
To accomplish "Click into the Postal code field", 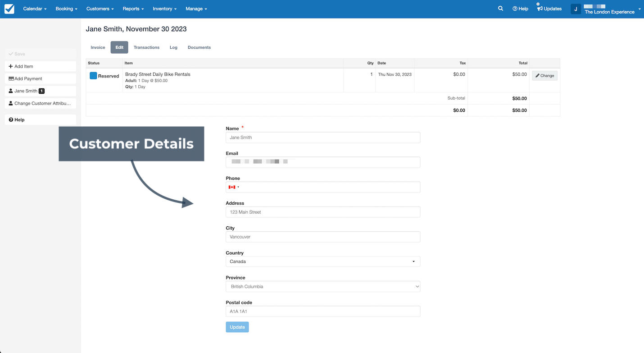I will point(323,311).
